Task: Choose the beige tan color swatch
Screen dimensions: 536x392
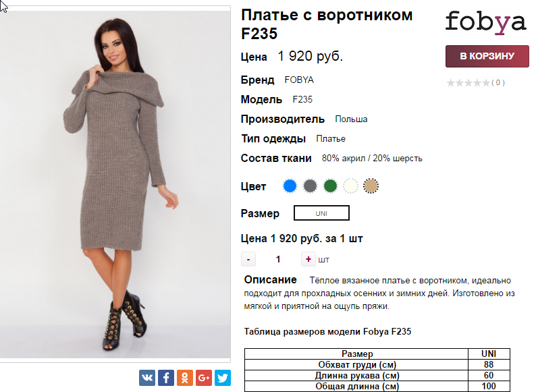Action: (371, 186)
